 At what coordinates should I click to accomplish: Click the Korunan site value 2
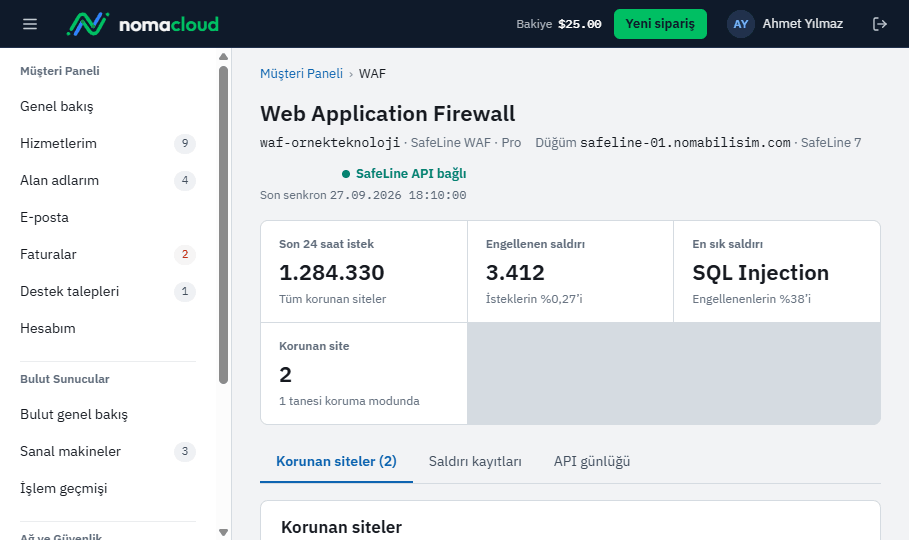point(285,375)
